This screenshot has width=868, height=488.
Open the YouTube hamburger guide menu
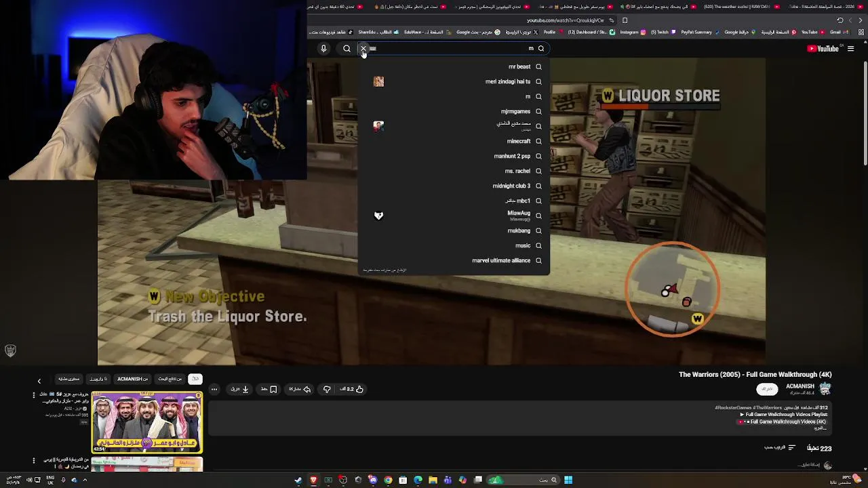(x=850, y=48)
